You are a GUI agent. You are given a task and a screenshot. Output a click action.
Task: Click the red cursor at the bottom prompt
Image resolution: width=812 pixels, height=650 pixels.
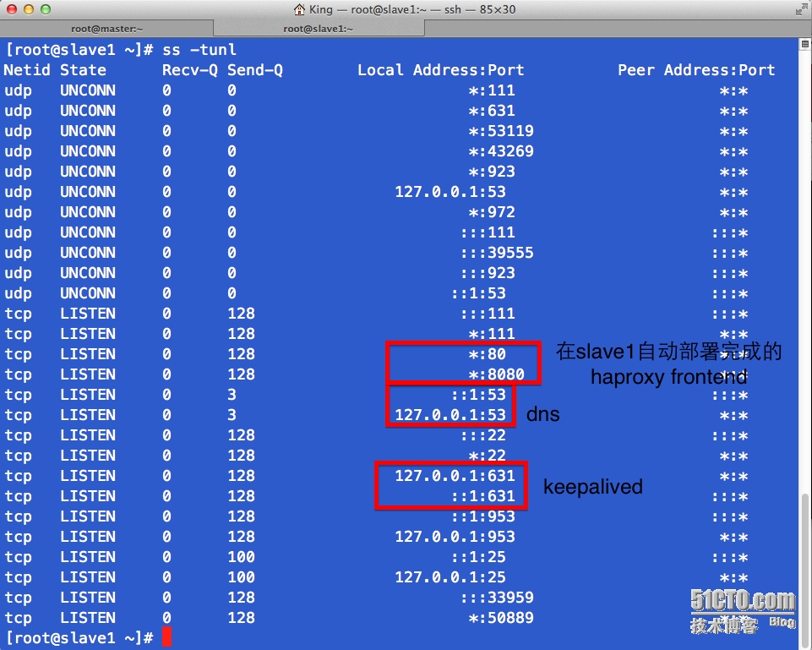(166, 637)
